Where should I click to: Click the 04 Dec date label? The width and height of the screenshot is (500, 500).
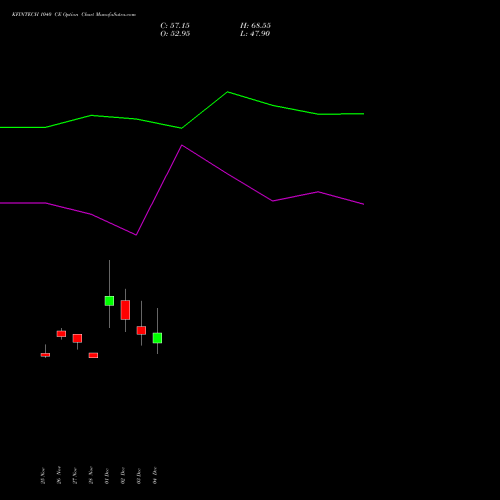(155, 475)
